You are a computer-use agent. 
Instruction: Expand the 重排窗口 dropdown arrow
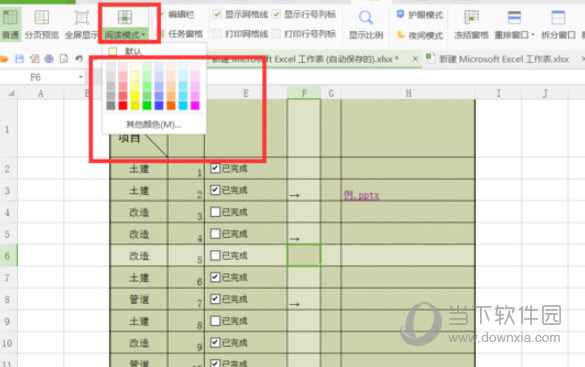pos(533,35)
